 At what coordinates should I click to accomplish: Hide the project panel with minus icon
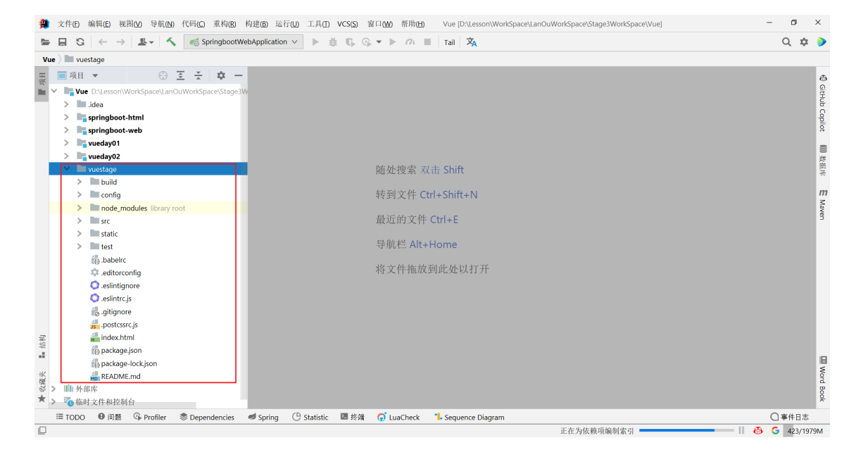pos(239,75)
